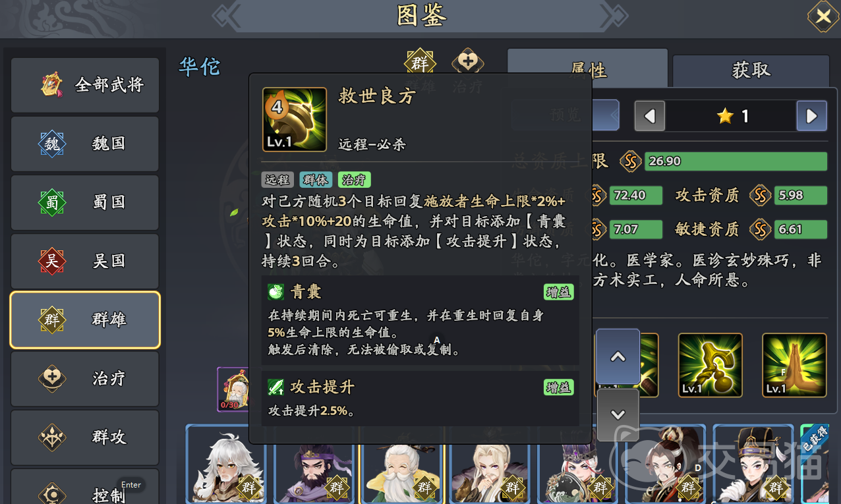The image size is (841, 504).
Task: Increase star level with right arrow
Action: point(811,117)
